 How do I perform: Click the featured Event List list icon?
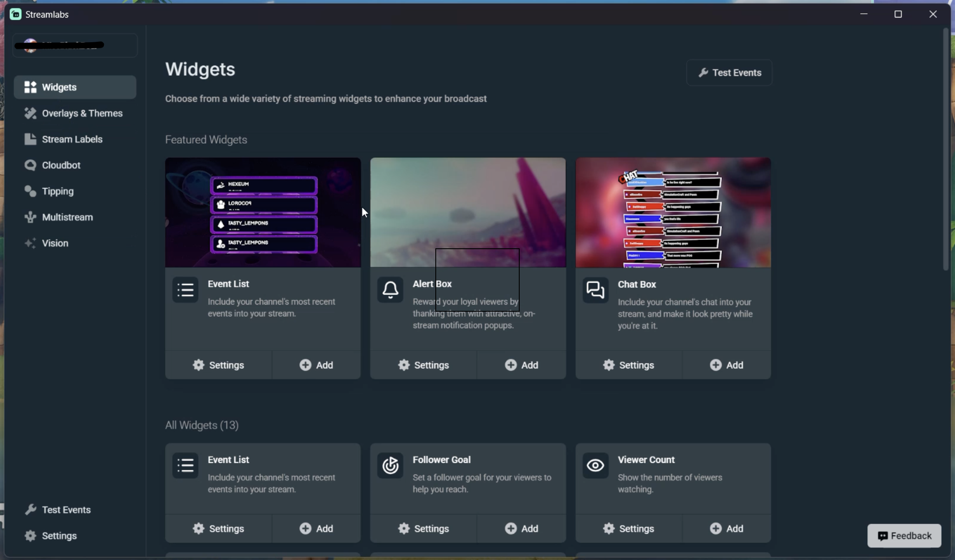tap(185, 290)
